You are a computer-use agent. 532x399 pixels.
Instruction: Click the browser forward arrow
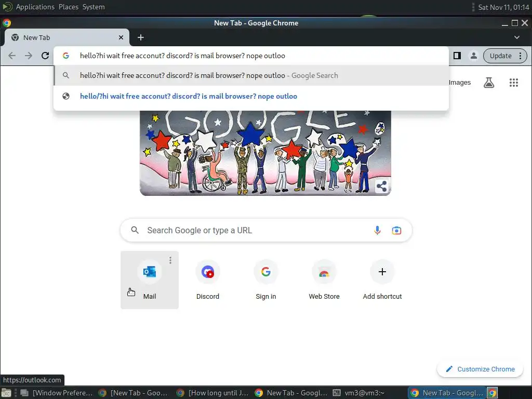click(29, 56)
